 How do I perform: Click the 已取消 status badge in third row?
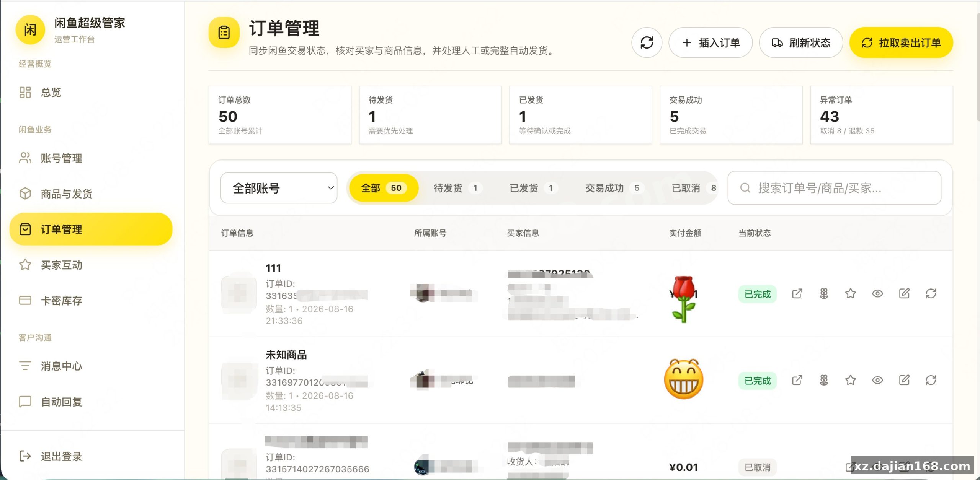pyautogui.click(x=757, y=467)
